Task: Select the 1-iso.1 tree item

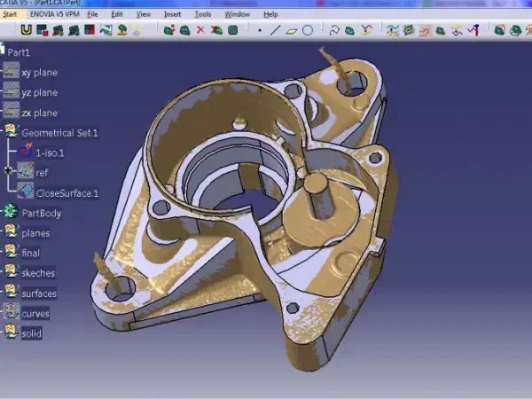Action: pyautogui.click(x=50, y=153)
